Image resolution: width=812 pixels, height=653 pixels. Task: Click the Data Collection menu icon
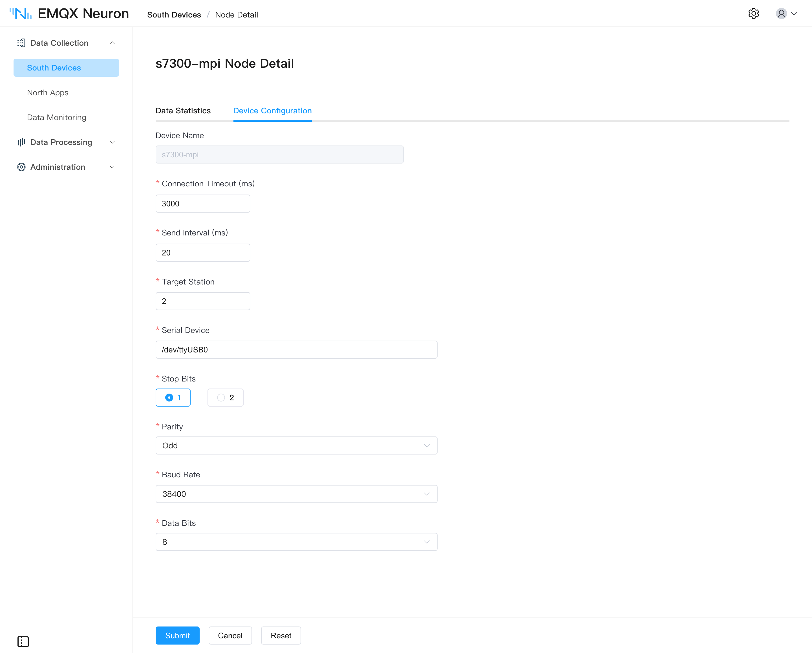coord(21,43)
